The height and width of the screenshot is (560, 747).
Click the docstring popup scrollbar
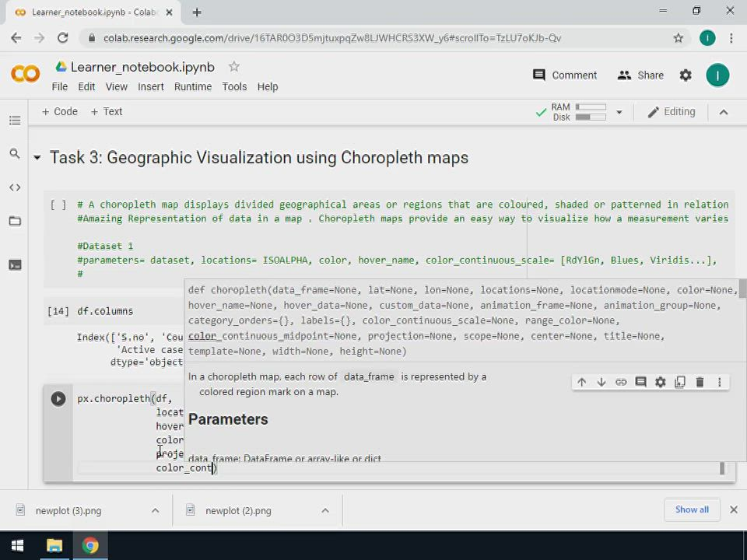pos(742,289)
